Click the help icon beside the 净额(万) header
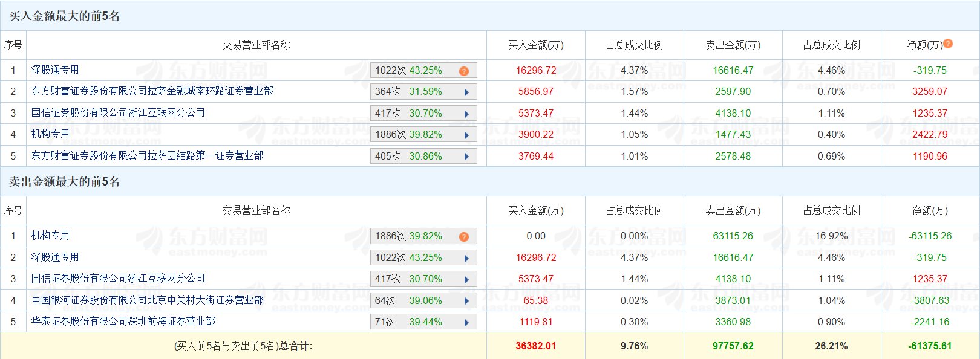 coord(948,44)
